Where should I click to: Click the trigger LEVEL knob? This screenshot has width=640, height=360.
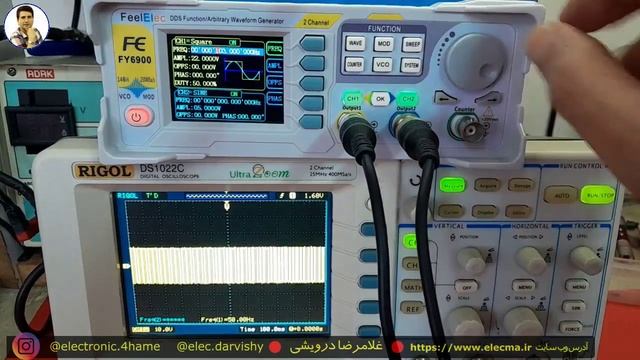[x=585, y=260]
